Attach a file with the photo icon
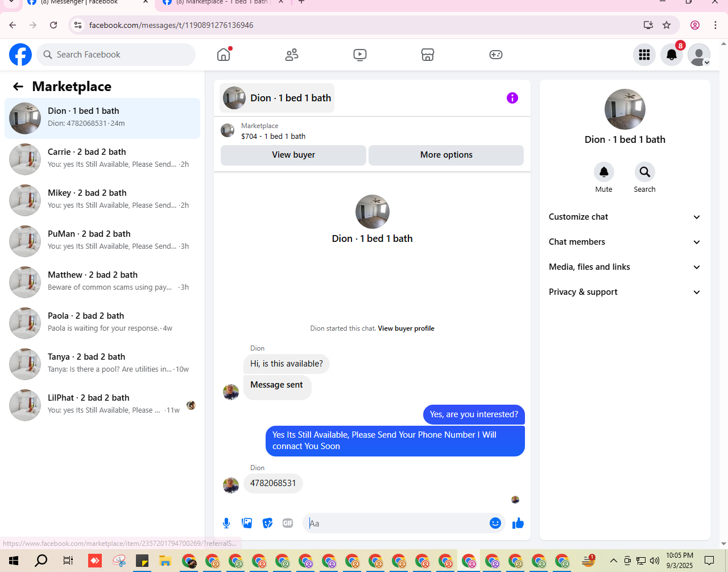This screenshot has height=572, width=728. pos(247,523)
